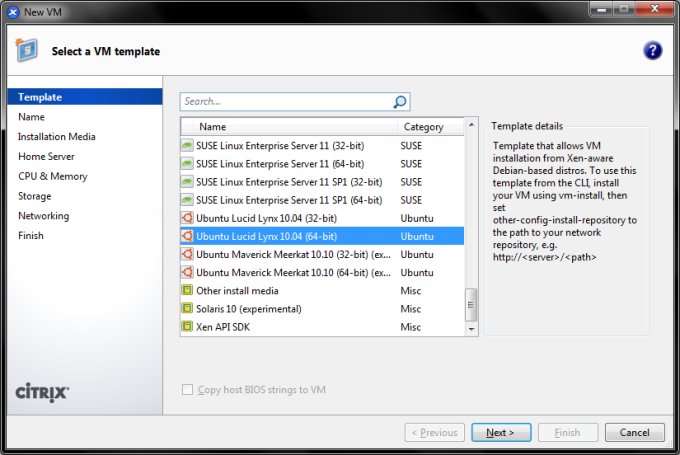Sort templates by the Category column header

(x=430, y=127)
